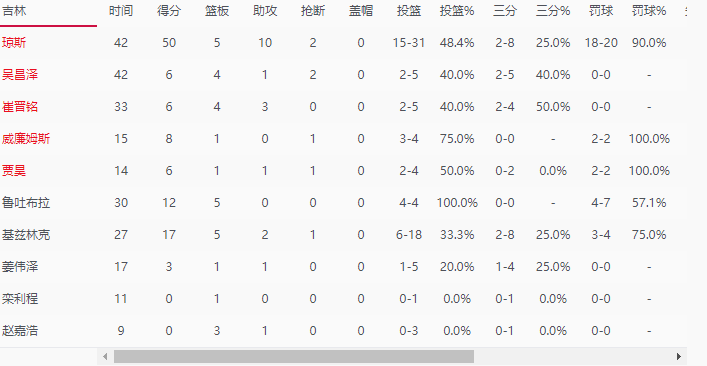Click the 投篮% column header
The image size is (707, 366).
click(x=457, y=11)
